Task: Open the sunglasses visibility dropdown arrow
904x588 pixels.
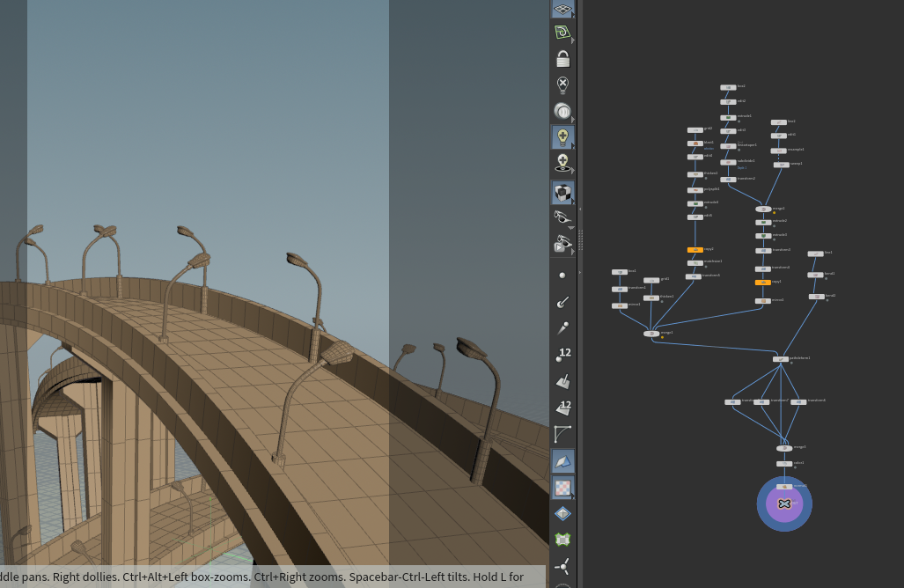Action: [x=571, y=228]
